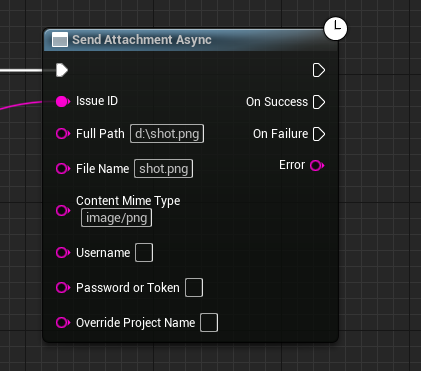Viewport: 421px width, 371px height.
Task: Click the File Name input pin
Action: tap(63, 168)
